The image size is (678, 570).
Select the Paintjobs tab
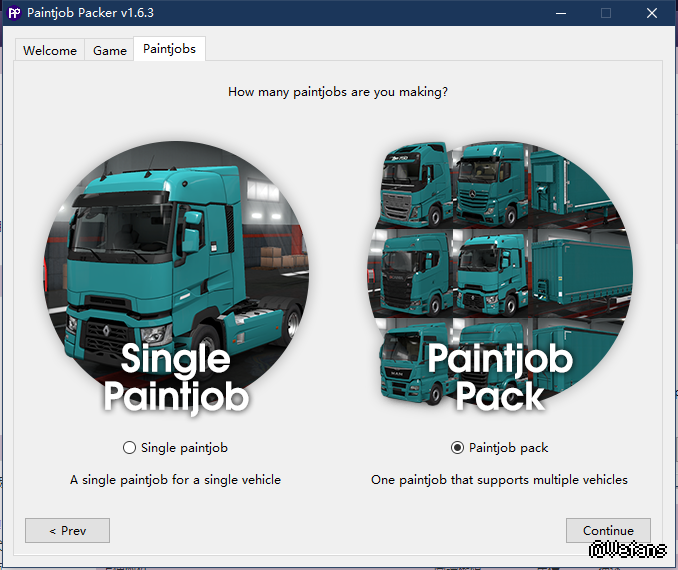tap(169, 48)
